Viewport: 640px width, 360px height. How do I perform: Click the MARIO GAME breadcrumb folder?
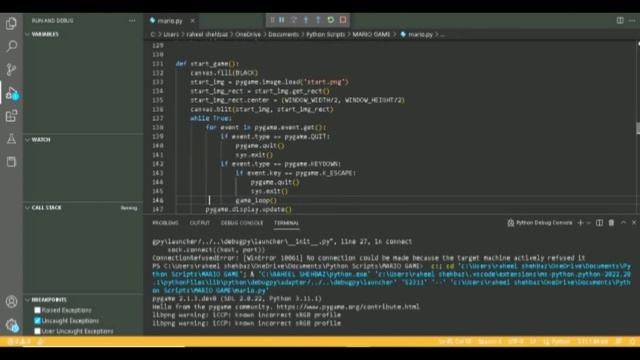371,35
